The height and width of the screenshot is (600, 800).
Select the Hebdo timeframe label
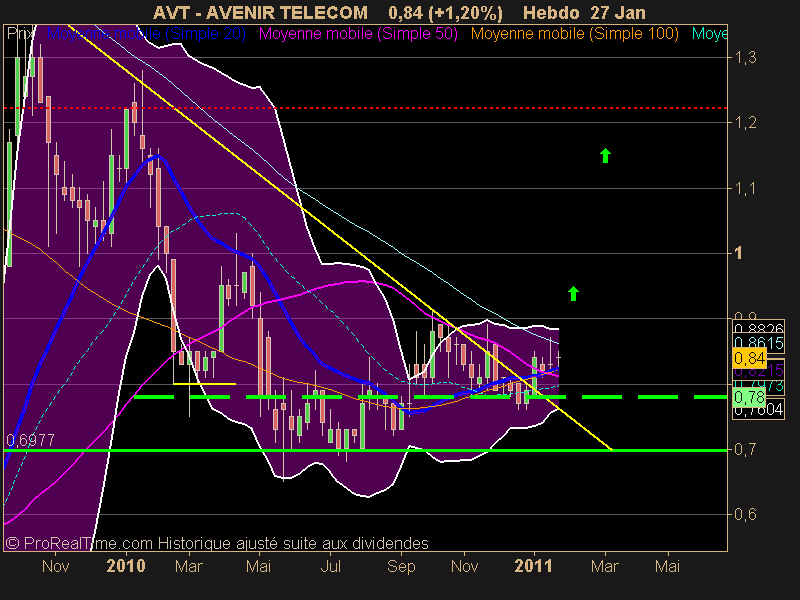point(552,12)
